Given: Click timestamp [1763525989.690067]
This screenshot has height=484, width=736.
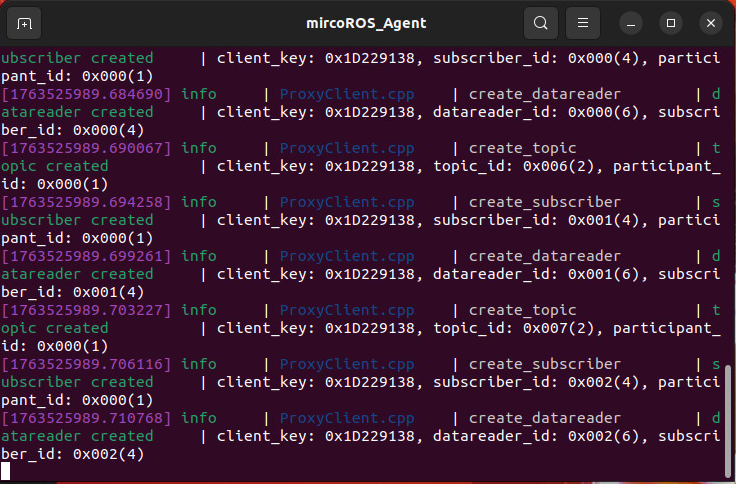Looking at the screenshot, I should coord(86,148).
